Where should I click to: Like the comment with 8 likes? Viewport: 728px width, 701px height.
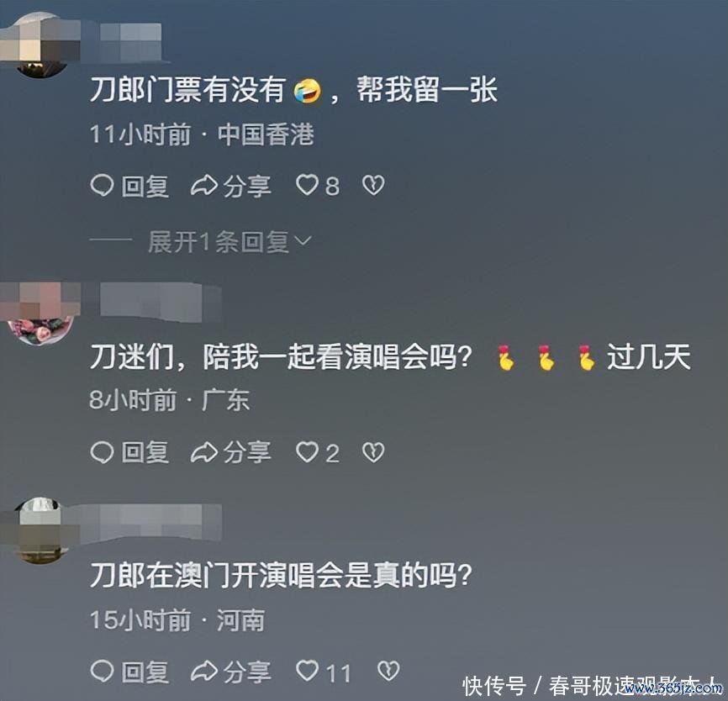coord(318,186)
